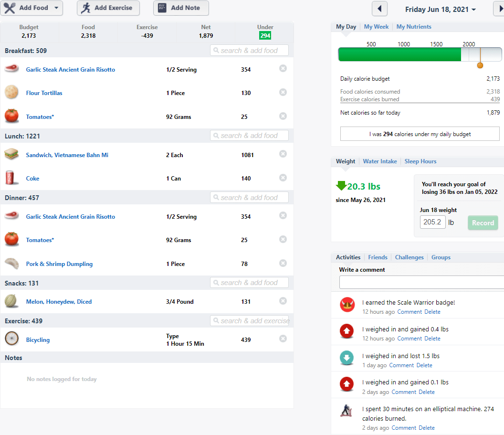Switch to the My Week tab
The height and width of the screenshot is (435, 504).
[x=376, y=27]
